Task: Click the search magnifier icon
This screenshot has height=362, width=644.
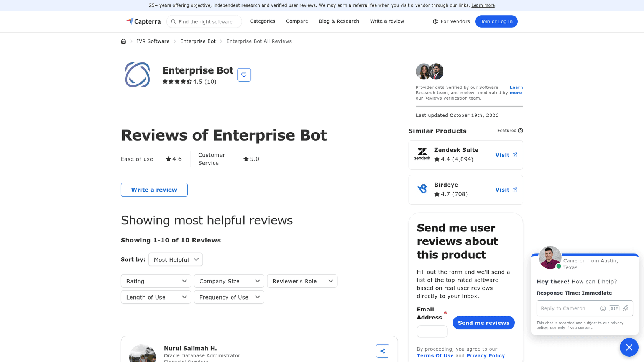Action: (174, 21)
